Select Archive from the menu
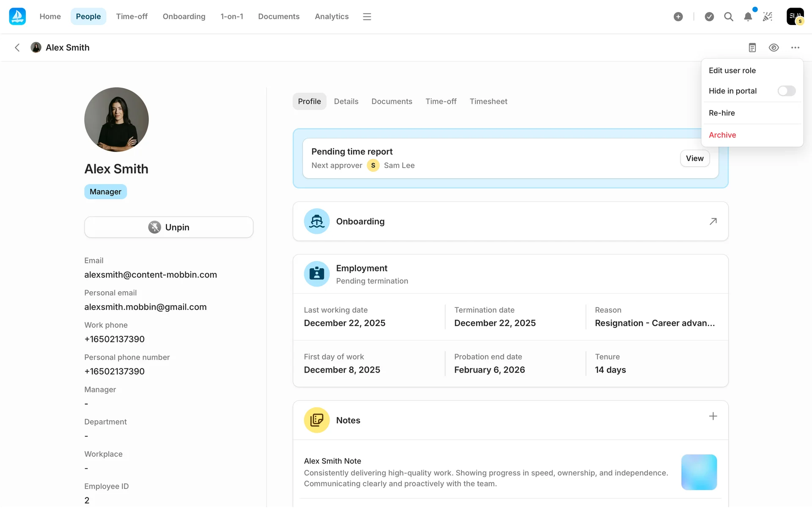Screen dimensions: 812x508 coord(722,135)
